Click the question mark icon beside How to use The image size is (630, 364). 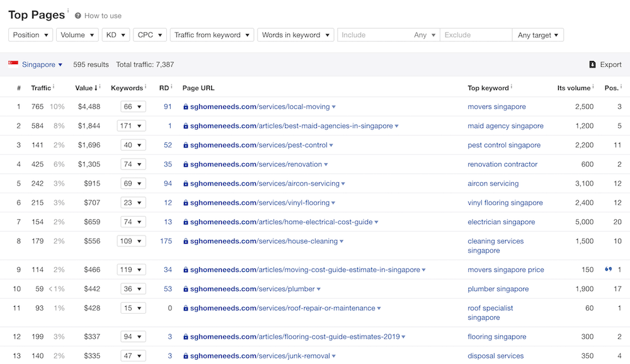click(x=78, y=16)
